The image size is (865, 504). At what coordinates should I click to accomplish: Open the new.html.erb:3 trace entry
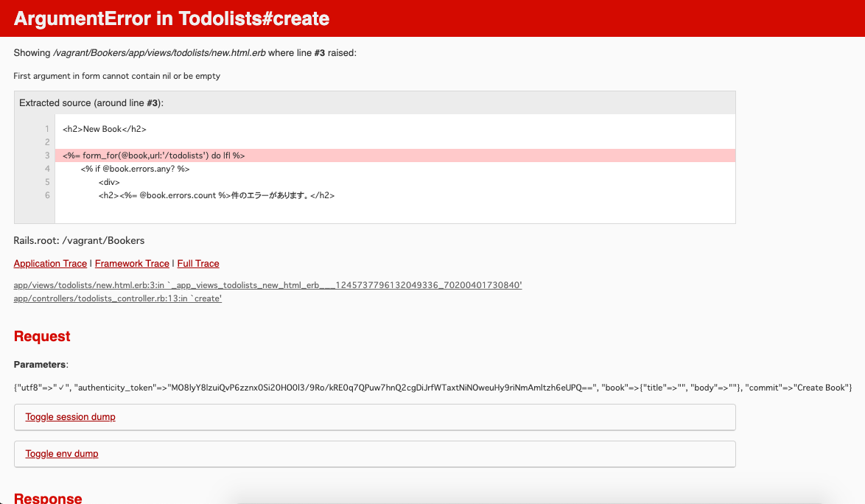267,284
